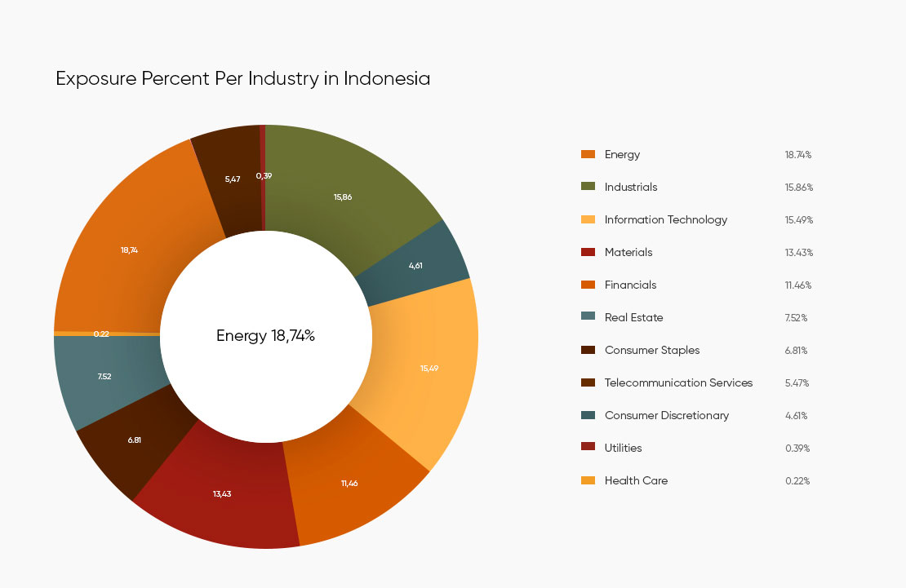The width and height of the screenshot is (906, 588).
Task: Click the Telecommunication Services legend label
Action: click(x=678, y=382)
